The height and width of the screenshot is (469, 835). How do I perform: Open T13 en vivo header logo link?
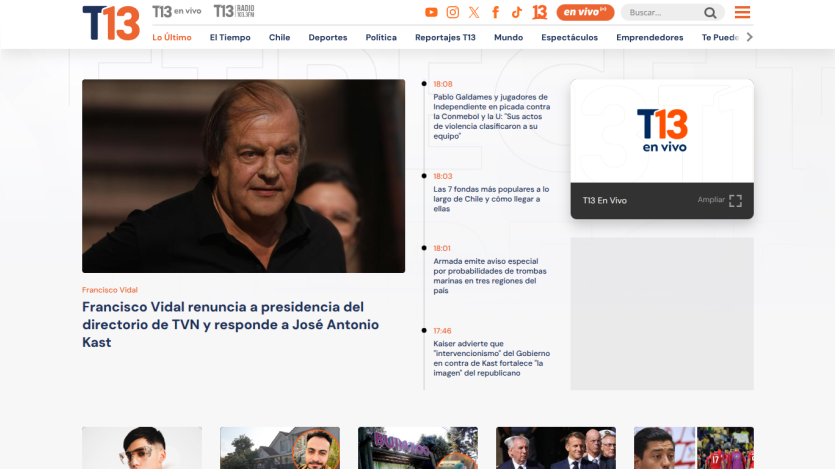point(177,11)
